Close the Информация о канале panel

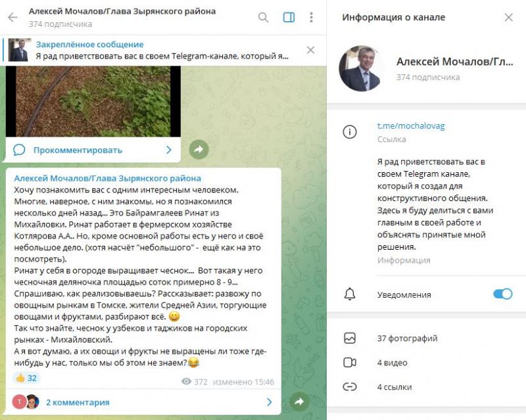pyautogui.click(x=508, y=17)
